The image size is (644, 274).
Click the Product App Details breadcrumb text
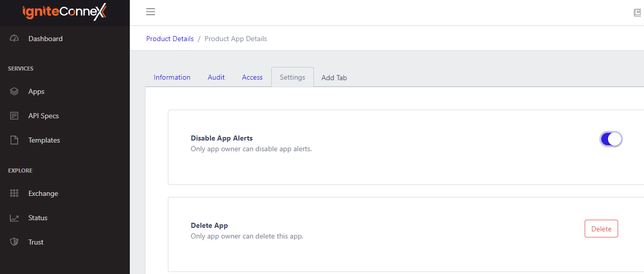point(236,39)
